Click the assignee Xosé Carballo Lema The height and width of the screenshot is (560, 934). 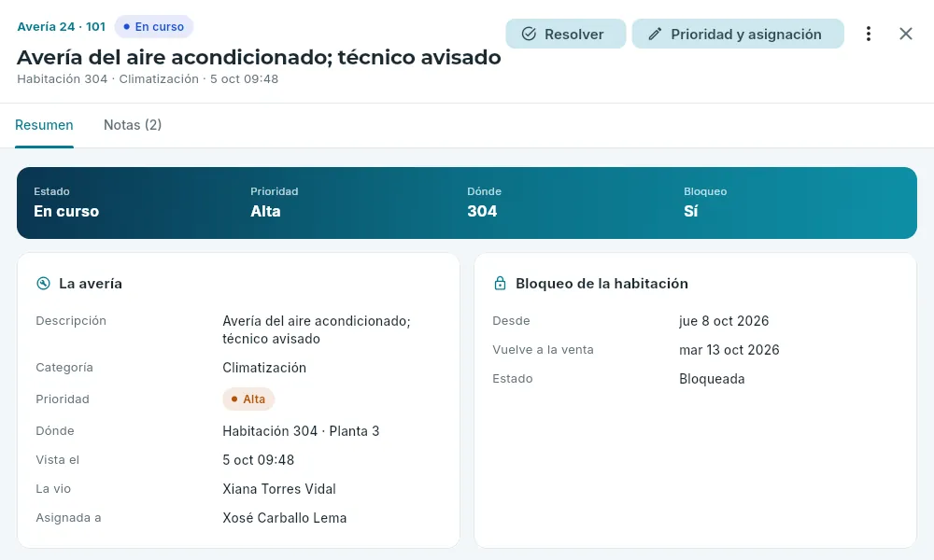click(285, 518)
